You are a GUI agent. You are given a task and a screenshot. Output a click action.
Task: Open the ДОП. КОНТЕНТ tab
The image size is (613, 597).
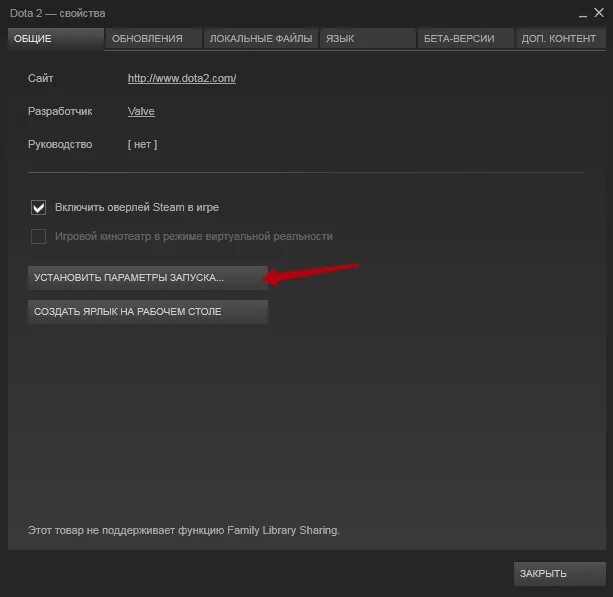tap(560, 39)
